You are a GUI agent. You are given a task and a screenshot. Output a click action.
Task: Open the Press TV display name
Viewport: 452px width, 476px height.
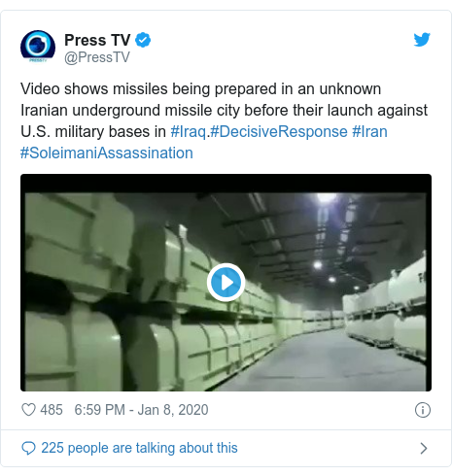pyautogui.click(x=97, y=40)
